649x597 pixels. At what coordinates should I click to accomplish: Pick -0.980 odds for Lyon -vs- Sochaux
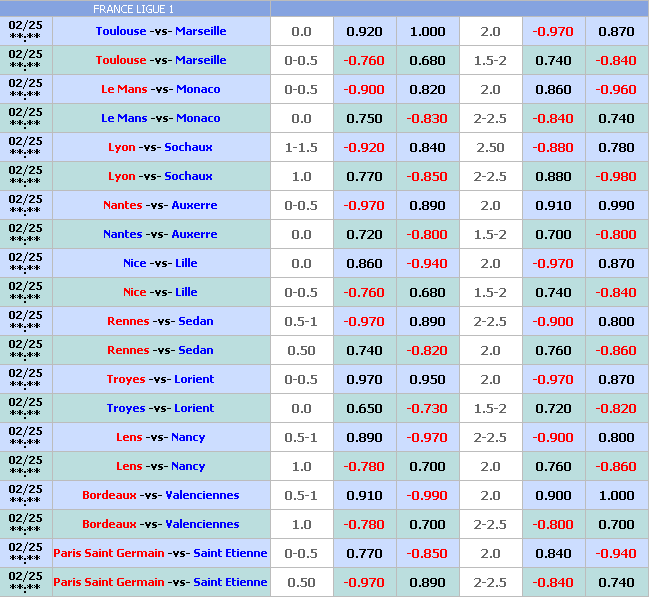coord(616,176)
